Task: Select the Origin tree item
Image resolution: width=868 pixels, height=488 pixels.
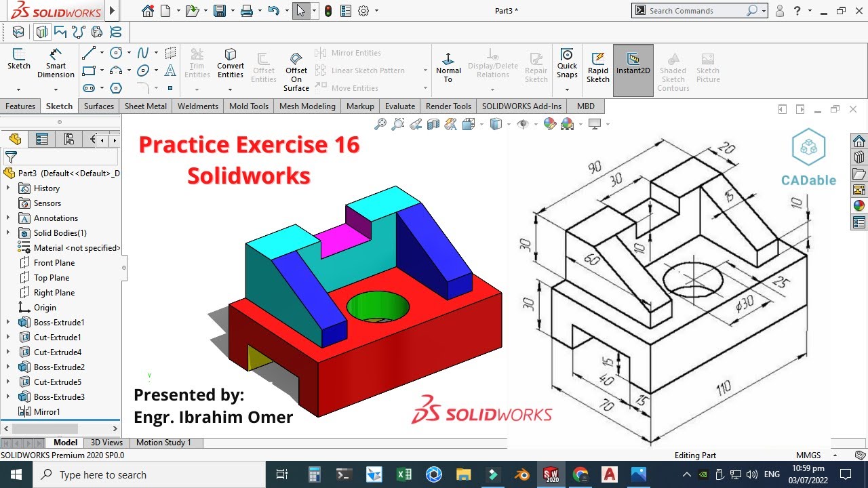Action: click(45, 308)
